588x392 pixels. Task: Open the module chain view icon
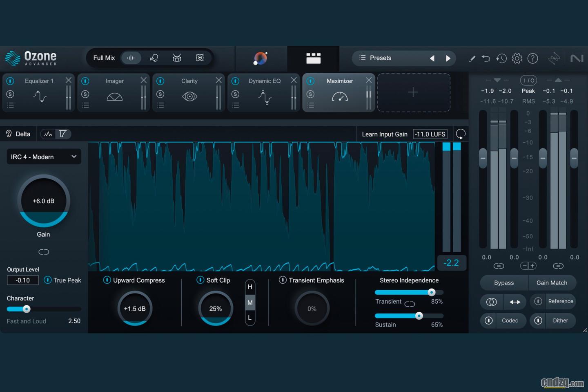point(313,58)
